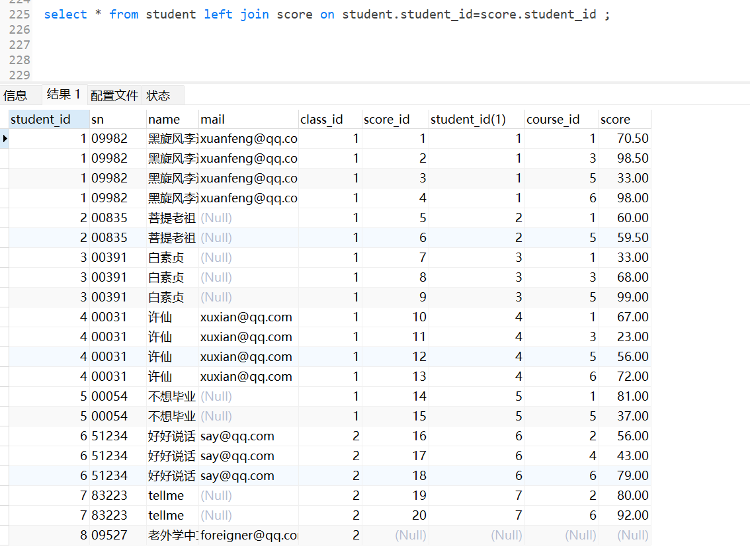Select the name cell tellme in score_id 19 row

[x=172, y=495]
